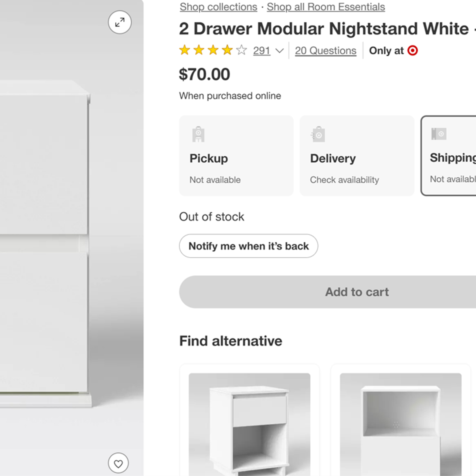Click the Pickup store bag icon
Viewport: 476px width, 476px height.
198,134
